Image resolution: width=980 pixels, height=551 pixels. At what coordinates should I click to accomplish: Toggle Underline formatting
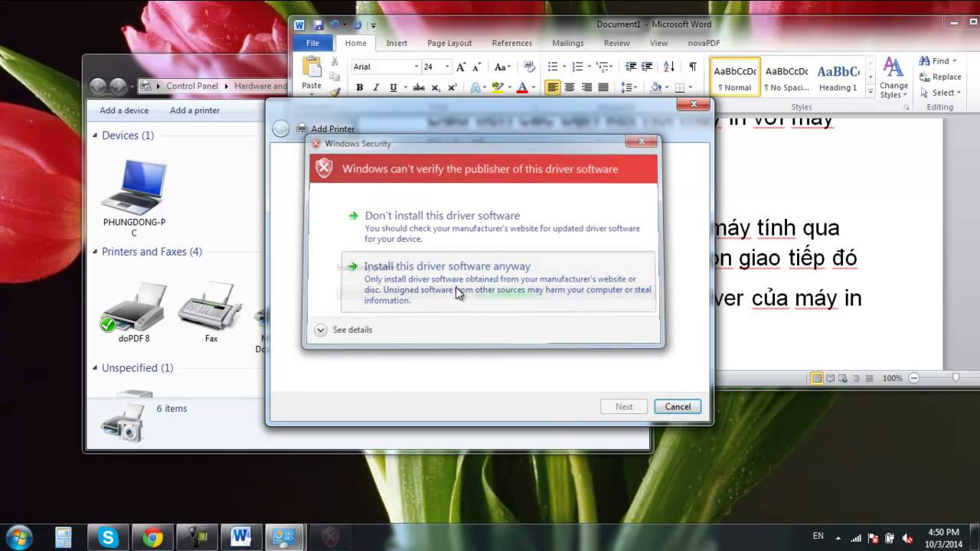click(x=394, y=87)
